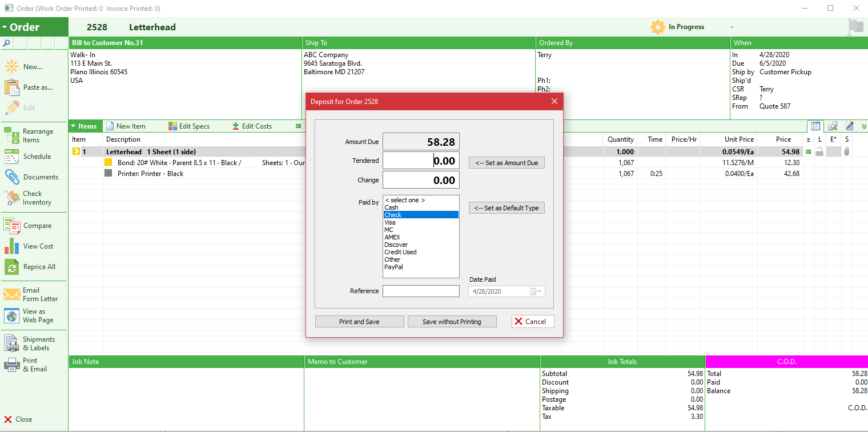This screenshot has height=432, width=868.
Task: Click the Bill to Customer No.31 header
Action: click(185, 43)
